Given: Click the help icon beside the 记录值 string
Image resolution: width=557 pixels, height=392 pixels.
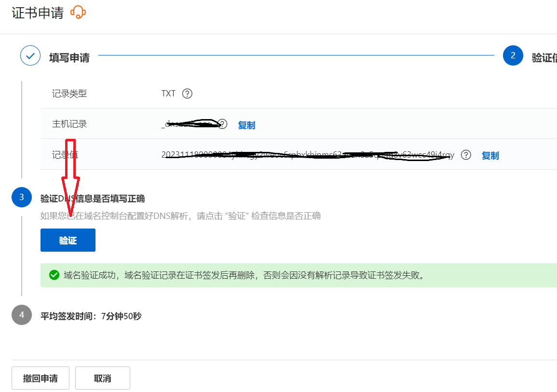Looking at the screenshot, I should coord(465,155).
